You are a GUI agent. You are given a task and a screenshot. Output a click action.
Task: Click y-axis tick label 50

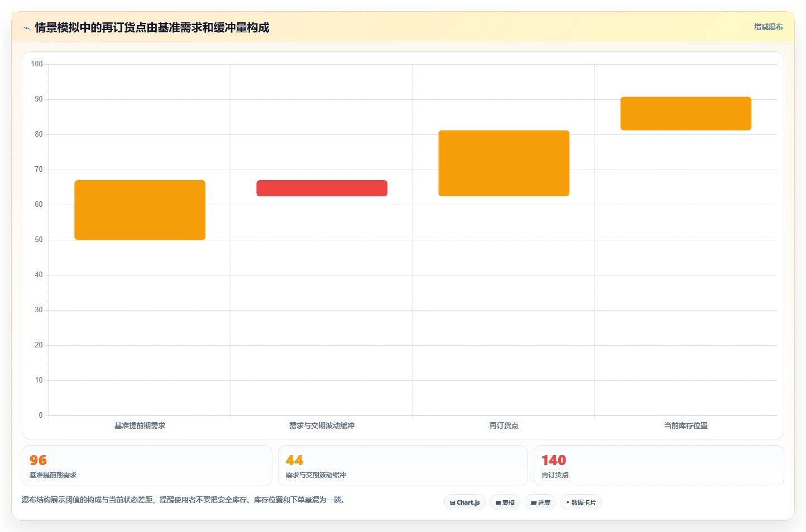click(x=39, y=240)
